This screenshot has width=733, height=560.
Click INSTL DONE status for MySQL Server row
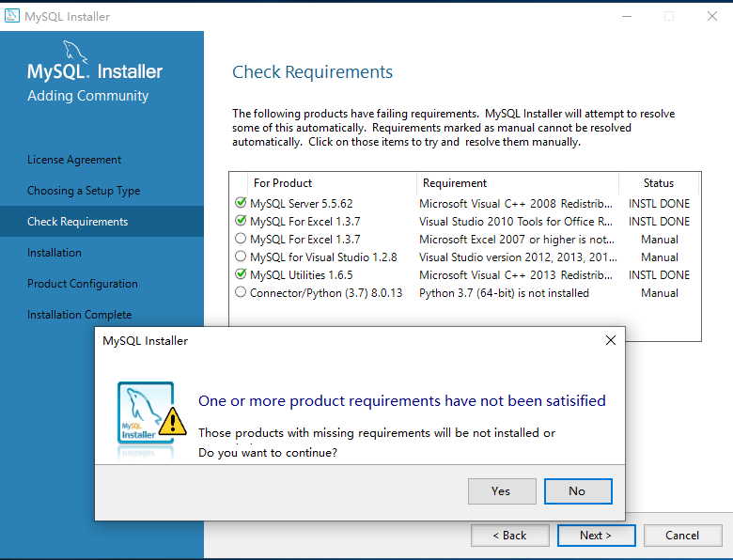659,204
